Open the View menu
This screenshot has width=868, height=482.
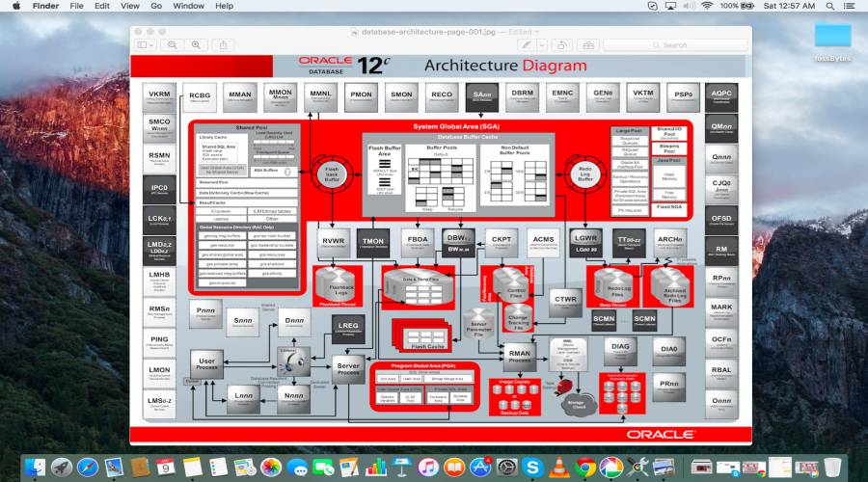click(130, 6)
